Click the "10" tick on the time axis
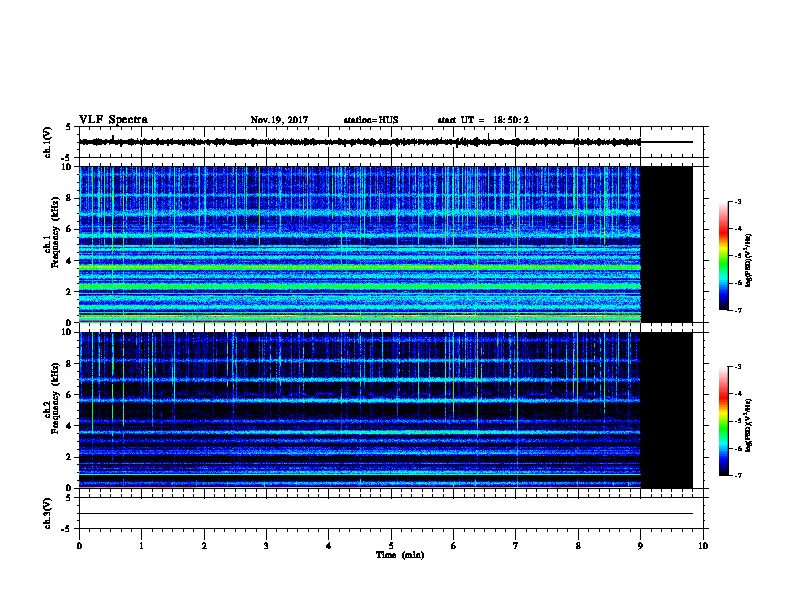The height and width of the screenshot is (612, 792). tap(703, 545)
